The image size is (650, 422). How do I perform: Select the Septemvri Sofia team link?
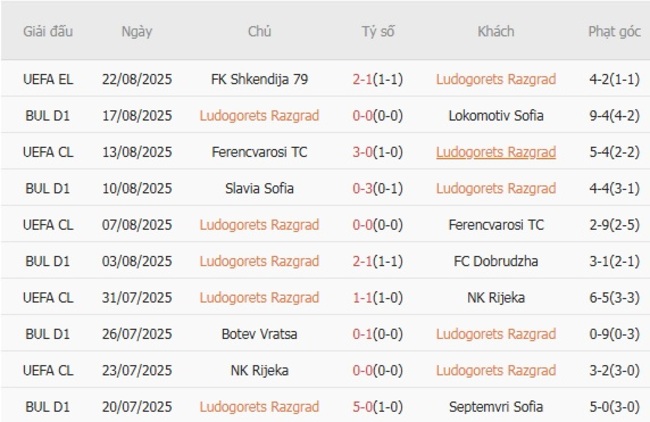[496, 407]
